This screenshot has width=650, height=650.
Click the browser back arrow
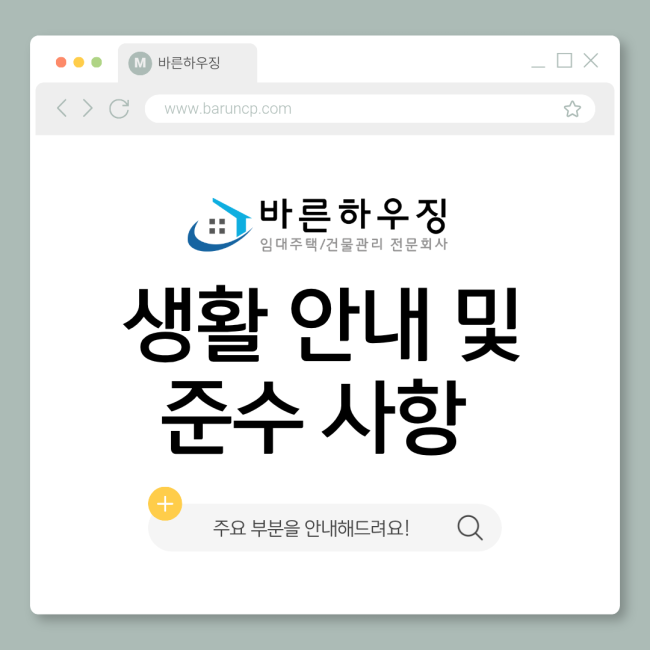62,108
